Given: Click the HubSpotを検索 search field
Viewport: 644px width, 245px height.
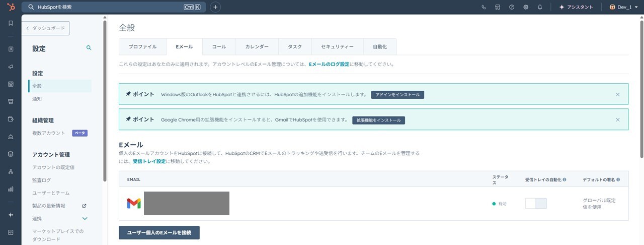Looking at the screenshot, I should (x=114, y=7).
